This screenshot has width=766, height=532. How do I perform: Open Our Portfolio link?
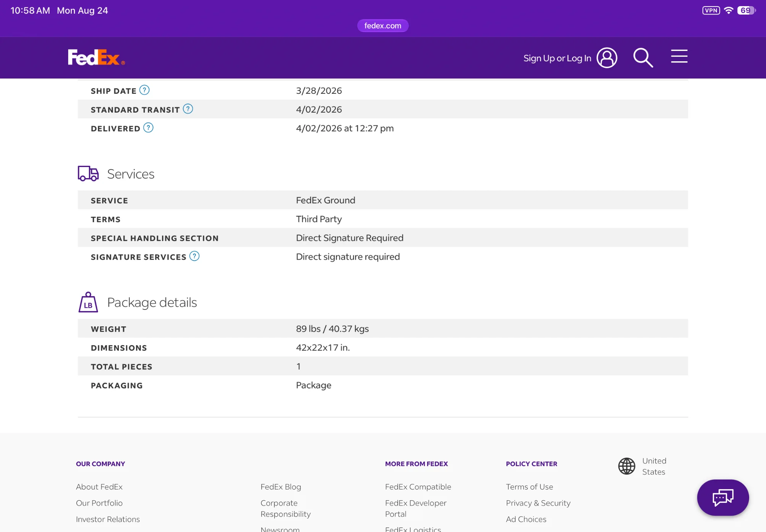coord(99,503)
